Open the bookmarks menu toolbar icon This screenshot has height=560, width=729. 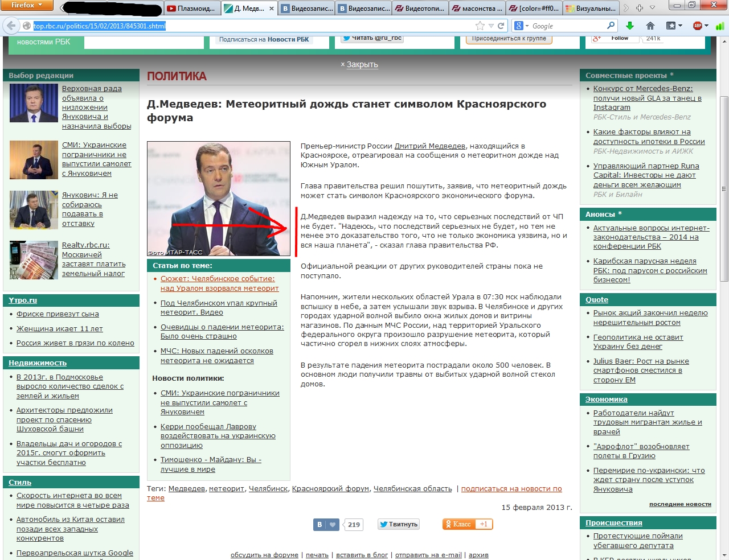(674, 26)
